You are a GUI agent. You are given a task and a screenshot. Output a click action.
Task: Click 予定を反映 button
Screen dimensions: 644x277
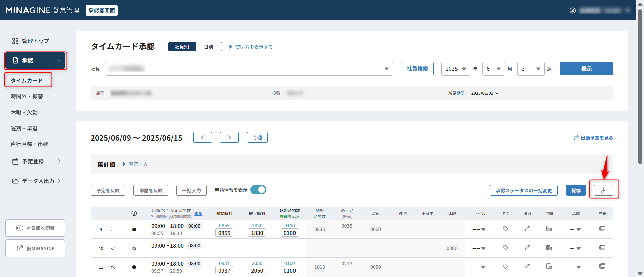(108, 190)
